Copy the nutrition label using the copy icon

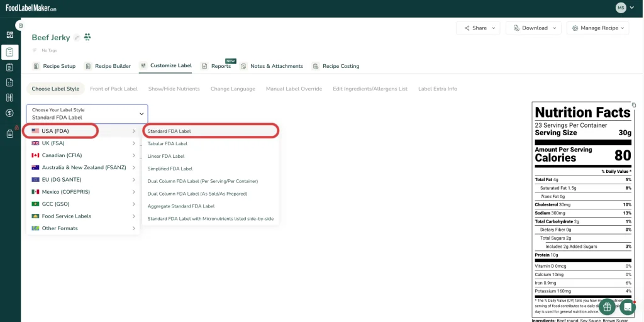(634, 105)
